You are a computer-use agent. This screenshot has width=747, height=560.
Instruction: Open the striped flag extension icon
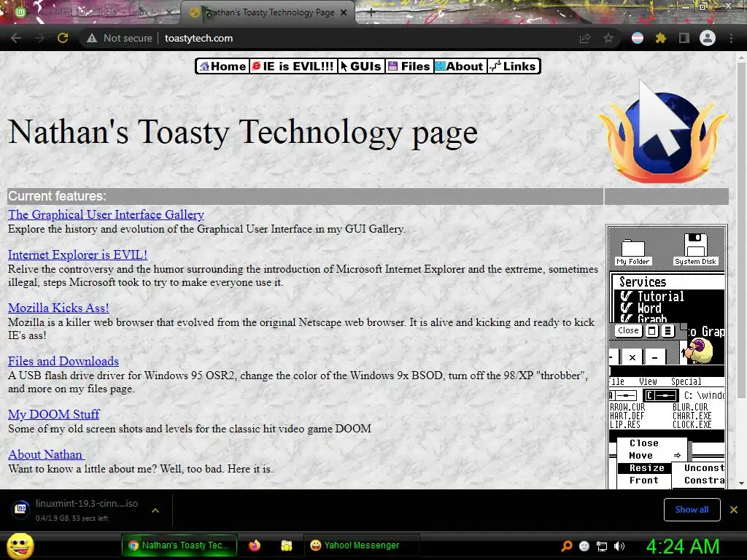pyautogui.click(x=638, y=38)
